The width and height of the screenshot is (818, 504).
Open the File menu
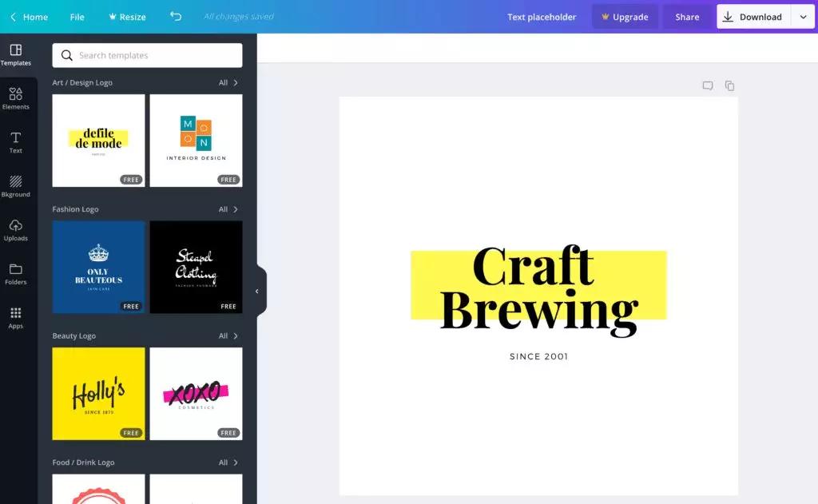point(77,17)
